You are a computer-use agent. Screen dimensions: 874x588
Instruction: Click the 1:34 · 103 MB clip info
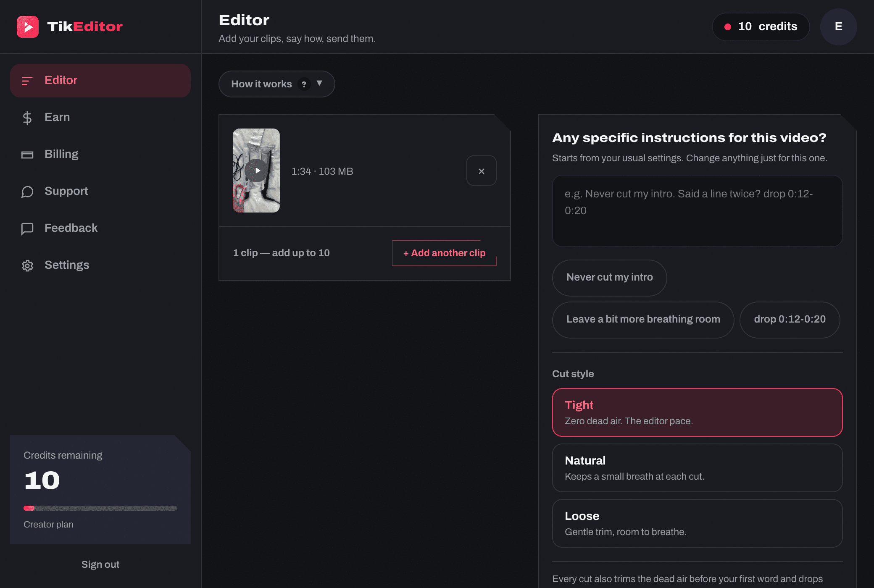[322, 171]
